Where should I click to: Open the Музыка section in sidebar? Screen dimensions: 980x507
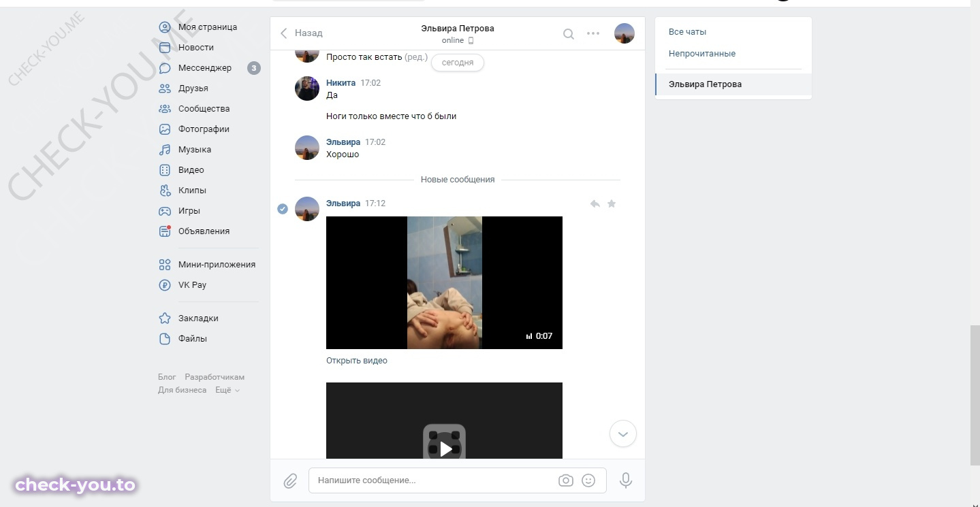(195, 150)
